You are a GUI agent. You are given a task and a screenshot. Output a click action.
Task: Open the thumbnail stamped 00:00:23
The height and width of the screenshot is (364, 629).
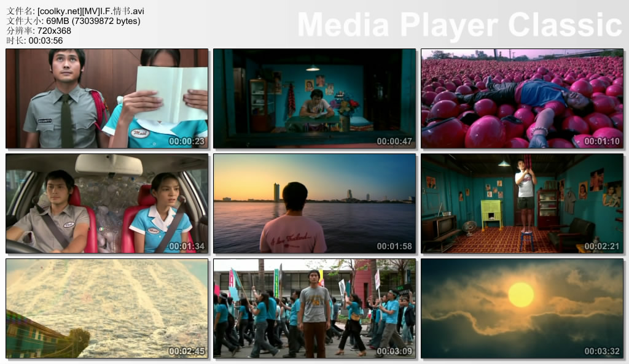tap(107, 99)
